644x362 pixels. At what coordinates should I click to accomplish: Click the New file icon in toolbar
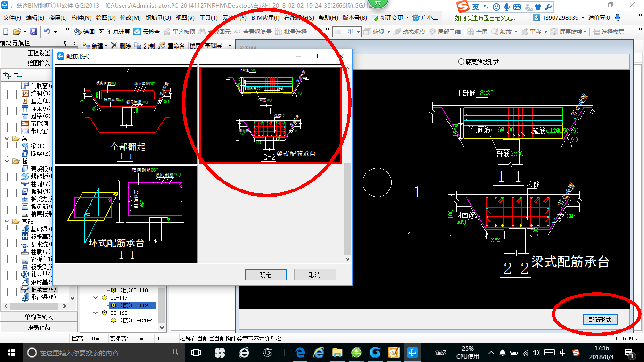tap(6, 32)
